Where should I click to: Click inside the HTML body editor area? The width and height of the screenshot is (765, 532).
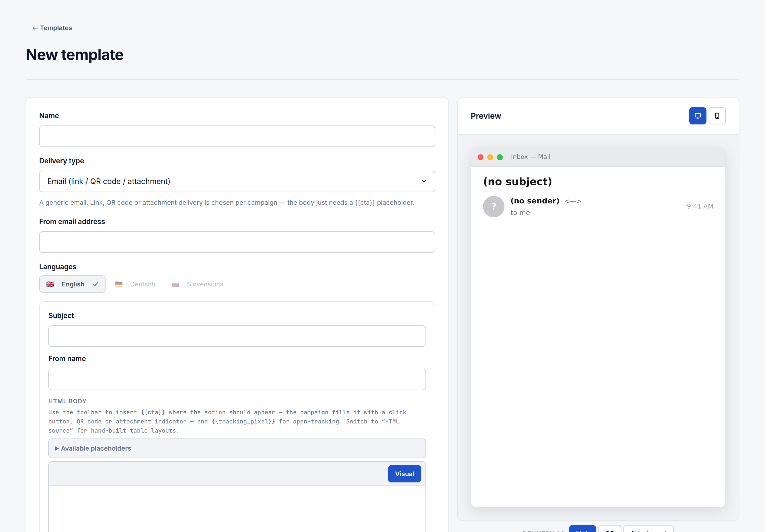click(237, 509)
